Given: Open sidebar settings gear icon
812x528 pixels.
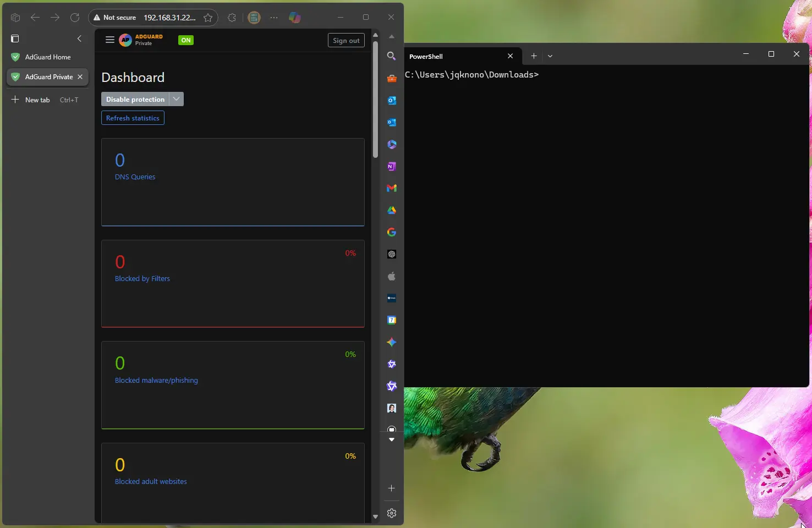Looking at the screenshot, I should (x=392, y=513).
